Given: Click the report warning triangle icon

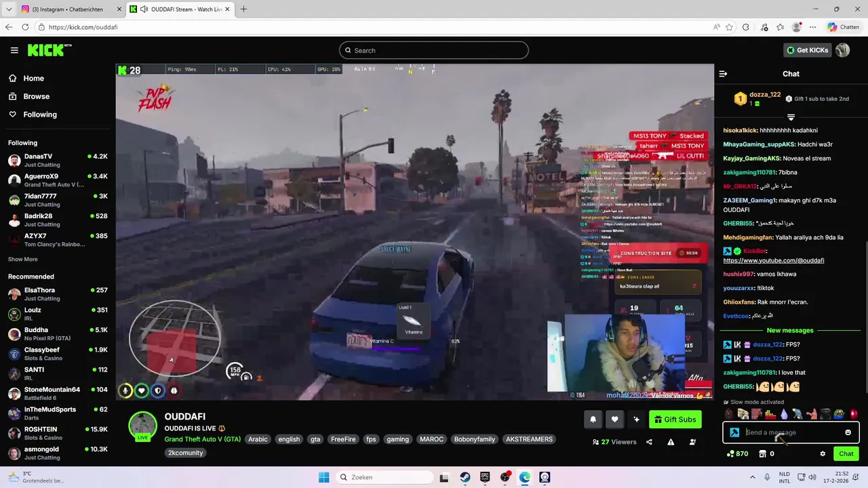Looking at the screenshot, I should point(671,442).
